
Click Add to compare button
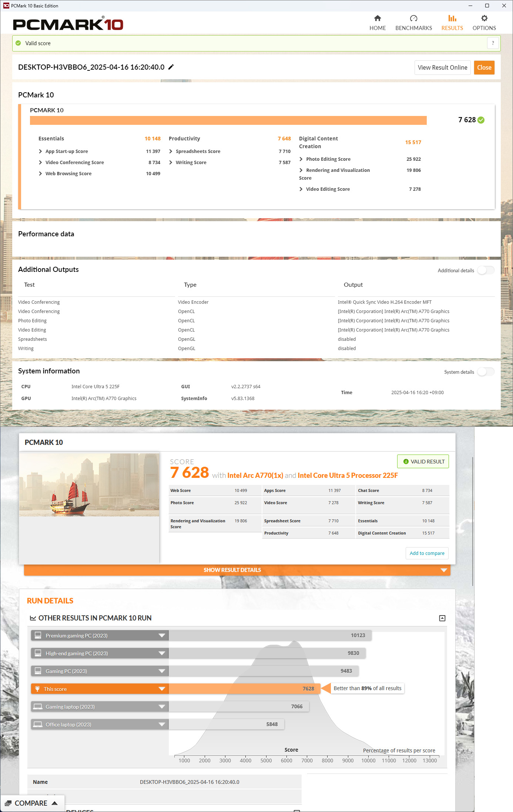(427, 553)
